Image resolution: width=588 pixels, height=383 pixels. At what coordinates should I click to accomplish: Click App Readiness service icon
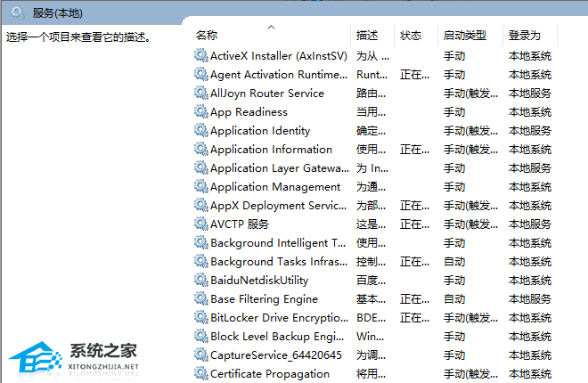click(x=201, y=111)
